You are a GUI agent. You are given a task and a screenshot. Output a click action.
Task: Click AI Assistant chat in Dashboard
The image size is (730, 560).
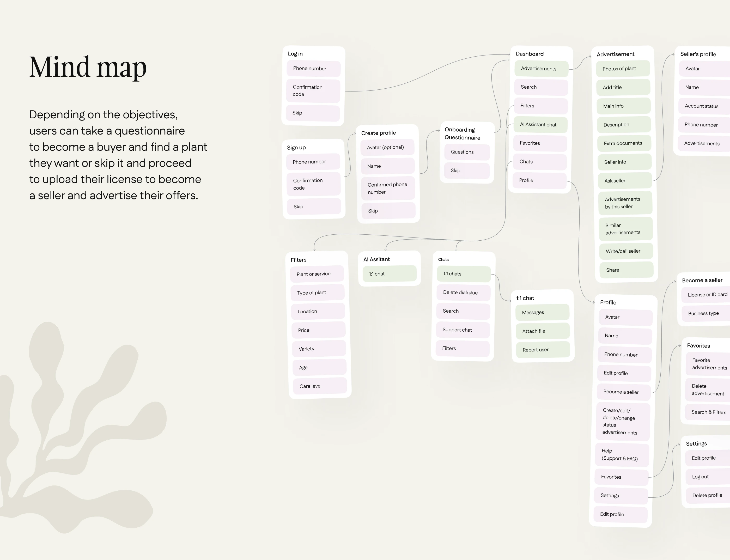540,125
